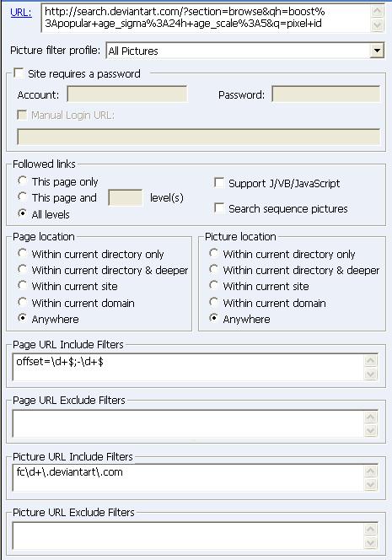This screenshot has height=560, width=392.
Task: Select This page only radio button
Action: pyautogui.click(x=23, y=180)
